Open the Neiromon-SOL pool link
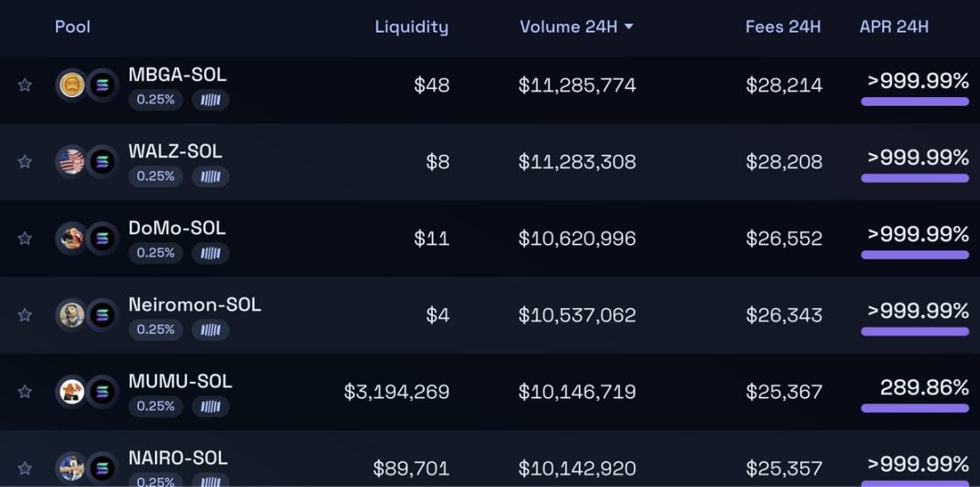980x487 pixels. pos(194,305)
